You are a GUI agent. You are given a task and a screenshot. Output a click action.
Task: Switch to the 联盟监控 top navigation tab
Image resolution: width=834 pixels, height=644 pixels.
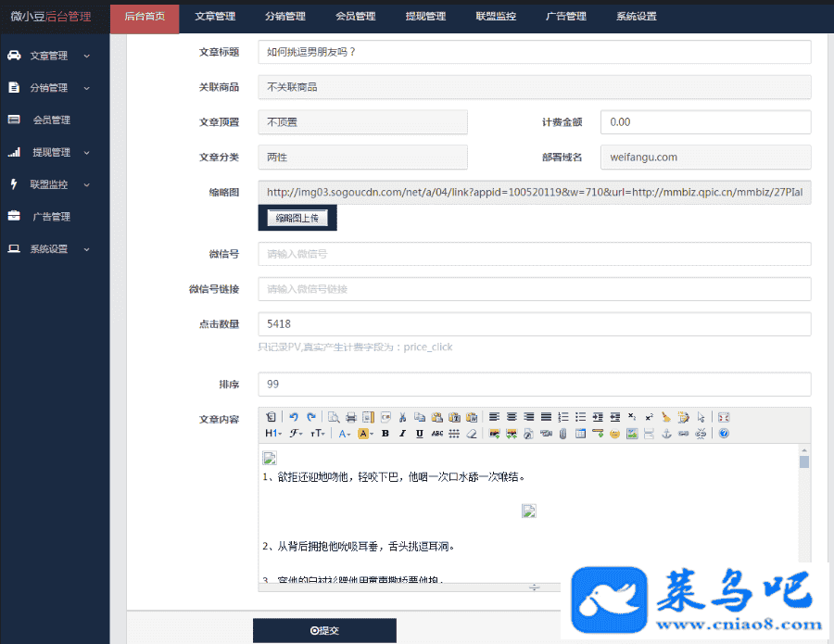tap(496, 17)
